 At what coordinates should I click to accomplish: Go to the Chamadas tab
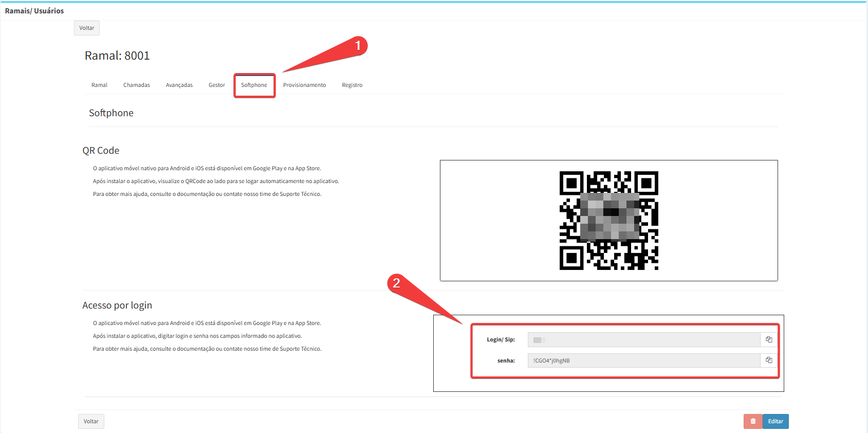point(137,85)
